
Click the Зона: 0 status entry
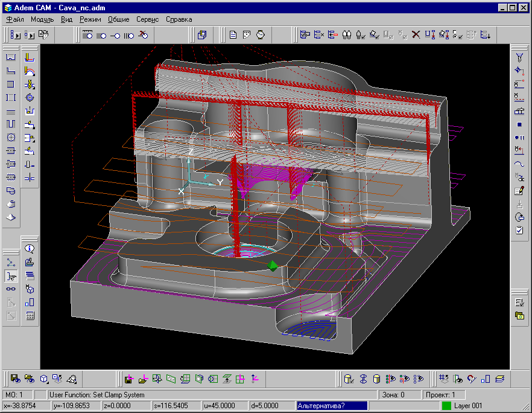coord(399,395)
